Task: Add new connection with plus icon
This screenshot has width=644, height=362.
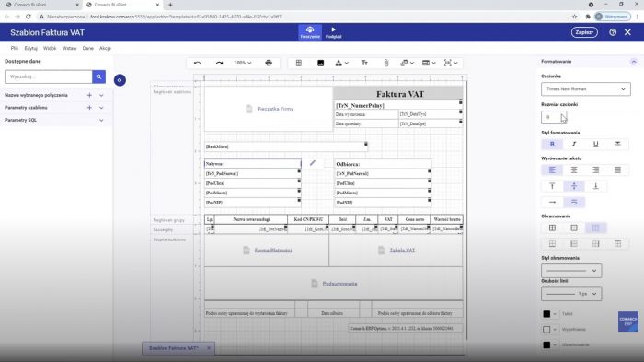Action: [89, 95]
